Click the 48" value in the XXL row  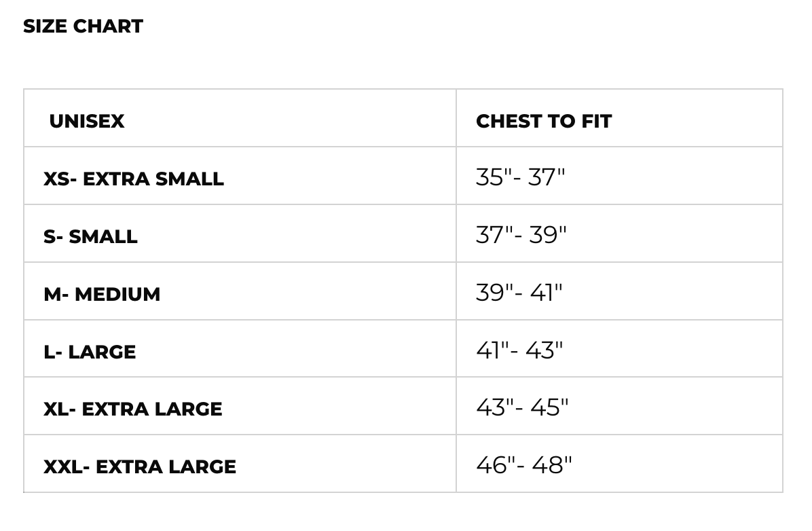[552, 466]
